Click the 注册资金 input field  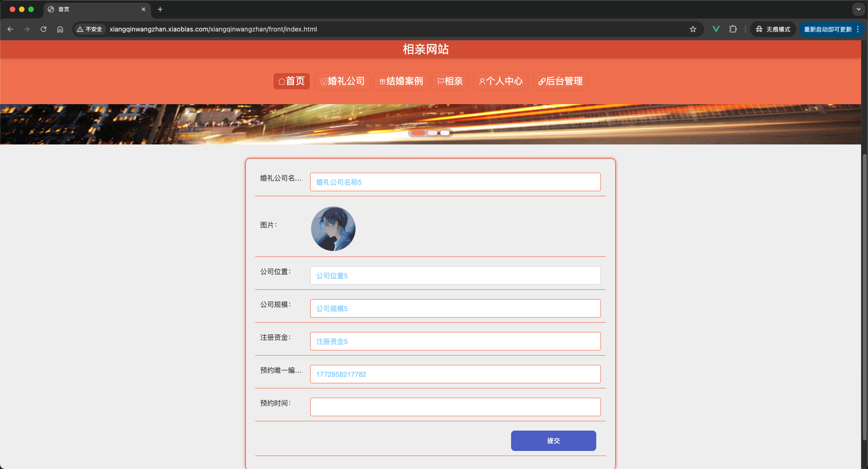(x=456, y=341)
